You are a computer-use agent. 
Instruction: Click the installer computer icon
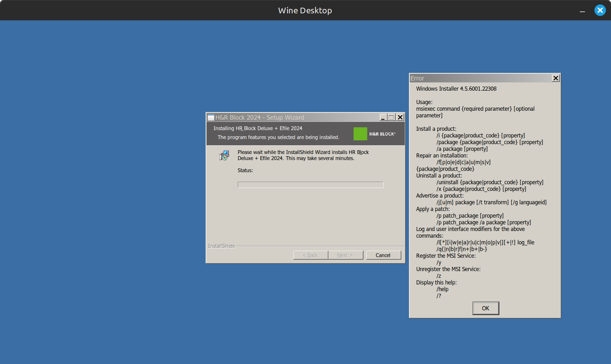coord(224,155)
